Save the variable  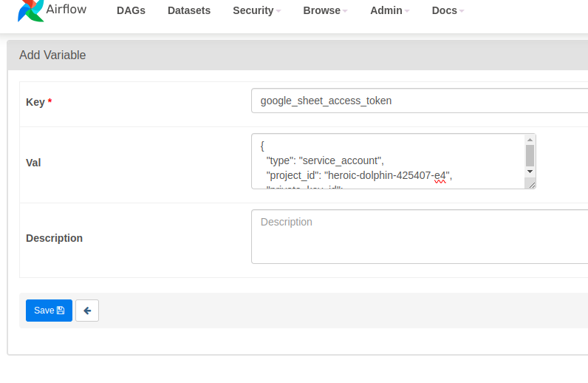(49, 311)
